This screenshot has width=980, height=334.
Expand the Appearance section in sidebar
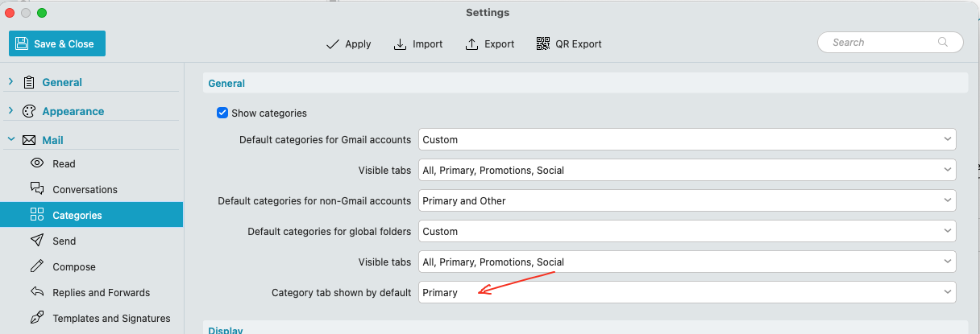coord(10,111)
